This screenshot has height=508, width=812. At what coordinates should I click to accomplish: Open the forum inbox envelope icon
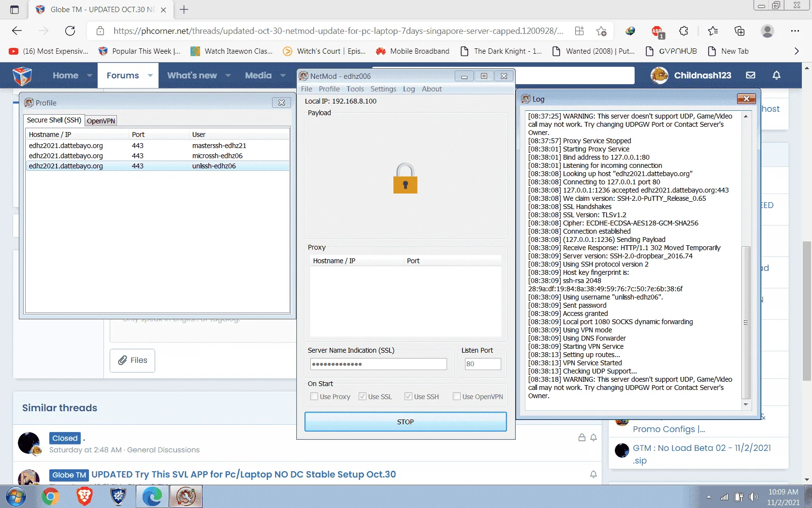click(x=751, y=75)
